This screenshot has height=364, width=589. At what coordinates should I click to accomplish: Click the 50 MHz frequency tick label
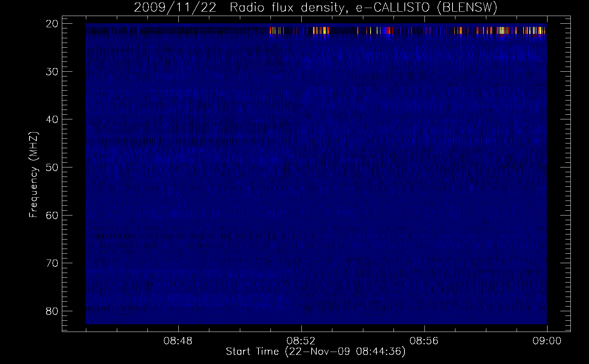click(x=52, y=167)
